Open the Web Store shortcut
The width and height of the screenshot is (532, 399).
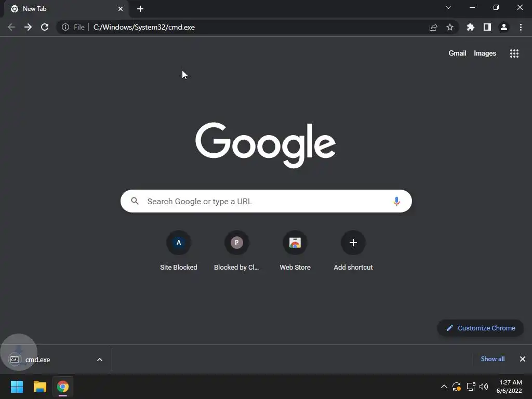[295, 250]
